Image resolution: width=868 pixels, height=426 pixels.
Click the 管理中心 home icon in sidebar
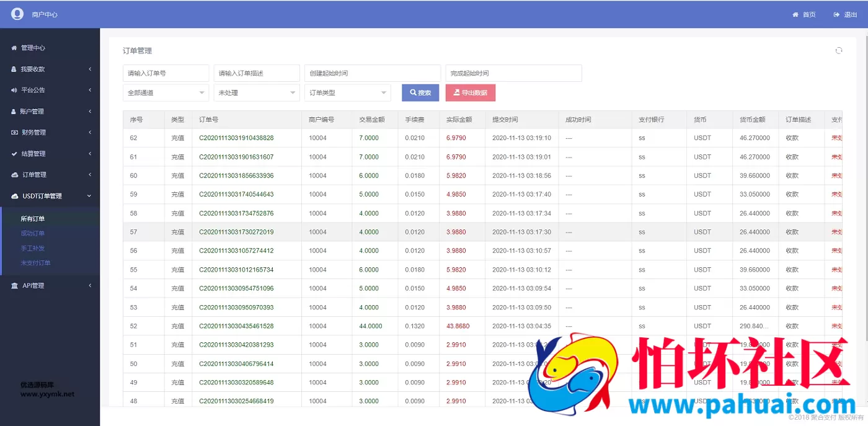[x=14, y=48]
